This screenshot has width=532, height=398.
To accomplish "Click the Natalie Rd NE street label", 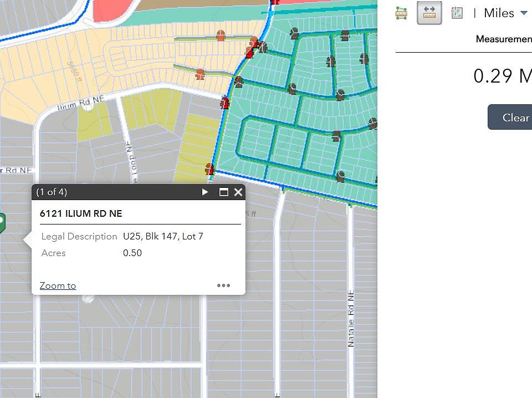I will 351,318.
